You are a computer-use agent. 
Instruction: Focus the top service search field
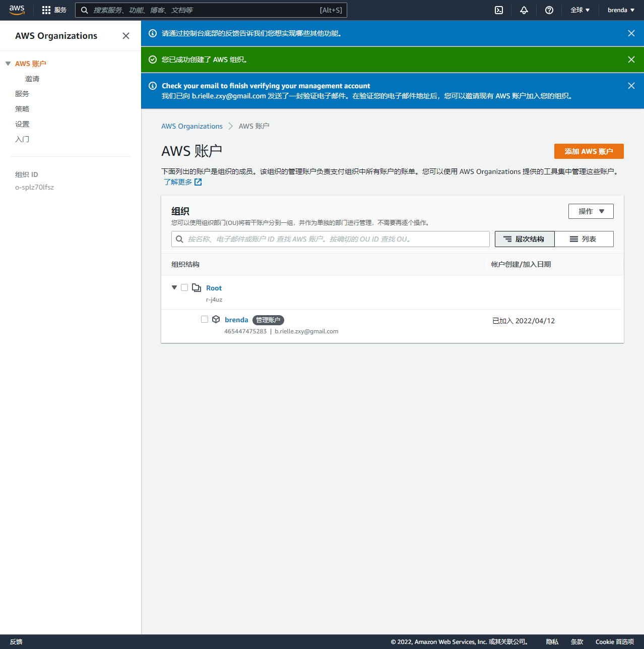pyautogui.click(x=211, y=10)
